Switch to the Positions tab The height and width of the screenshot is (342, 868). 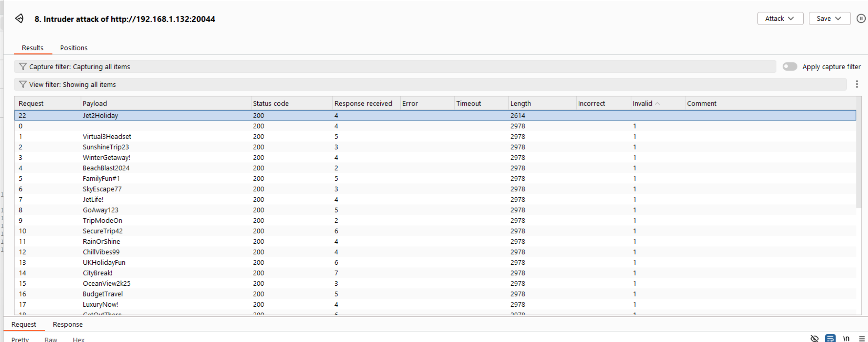74,48
